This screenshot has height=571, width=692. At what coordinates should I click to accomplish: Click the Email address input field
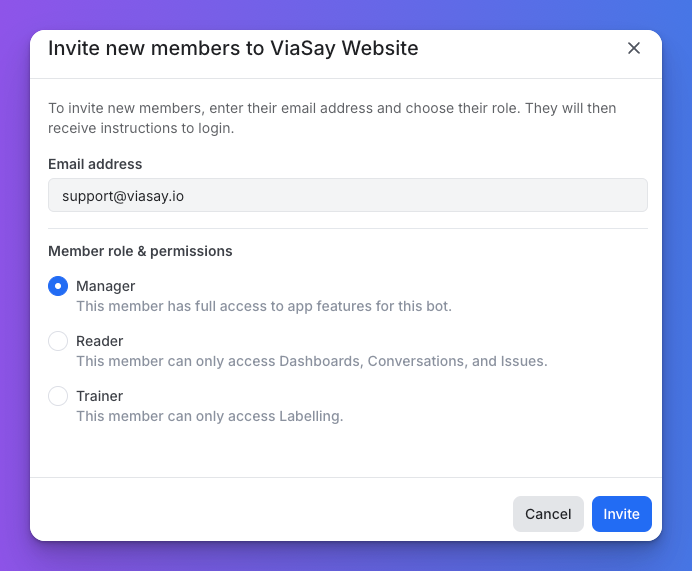[348, 195]
